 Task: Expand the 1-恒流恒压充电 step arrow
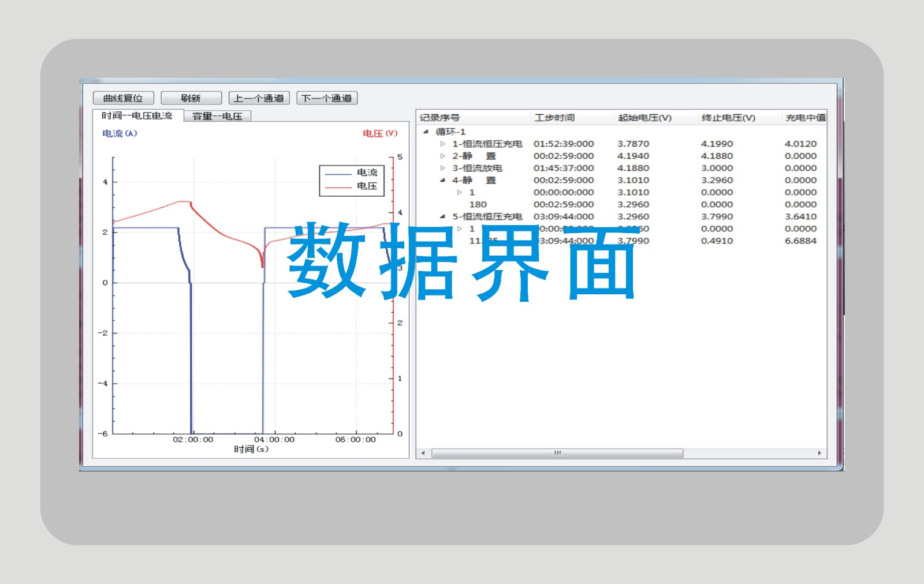[x=443, y=144]
